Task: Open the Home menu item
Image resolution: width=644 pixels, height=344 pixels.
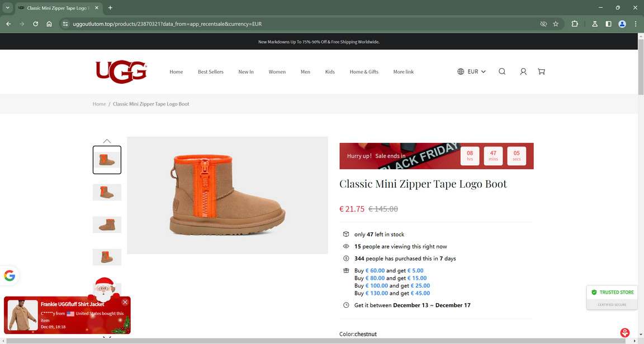Action: (x=176, y=72)
